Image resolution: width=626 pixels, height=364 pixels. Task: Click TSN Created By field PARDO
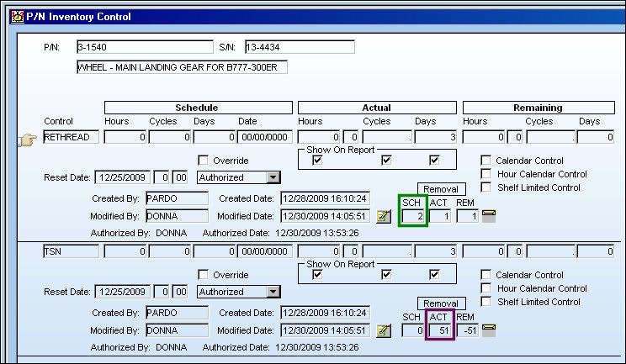click(x=178, y=313)
